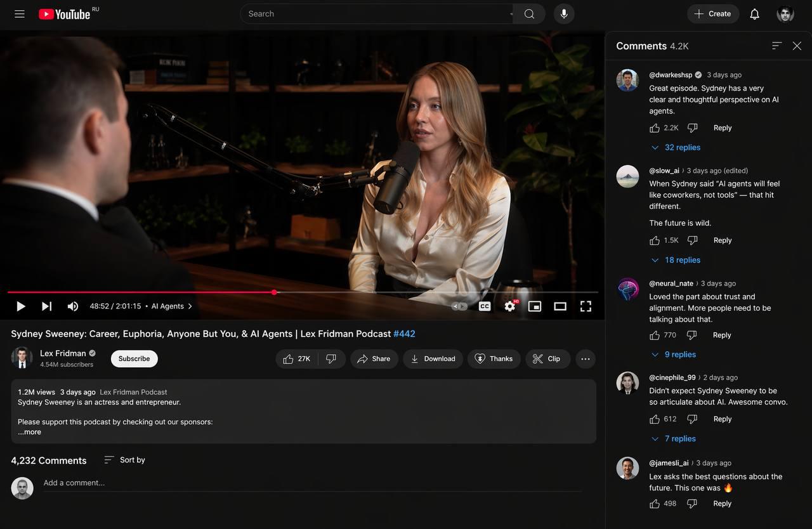Expand 7 replies thread
The width and height of the screenshot is (812, 529).
[674, 439]
